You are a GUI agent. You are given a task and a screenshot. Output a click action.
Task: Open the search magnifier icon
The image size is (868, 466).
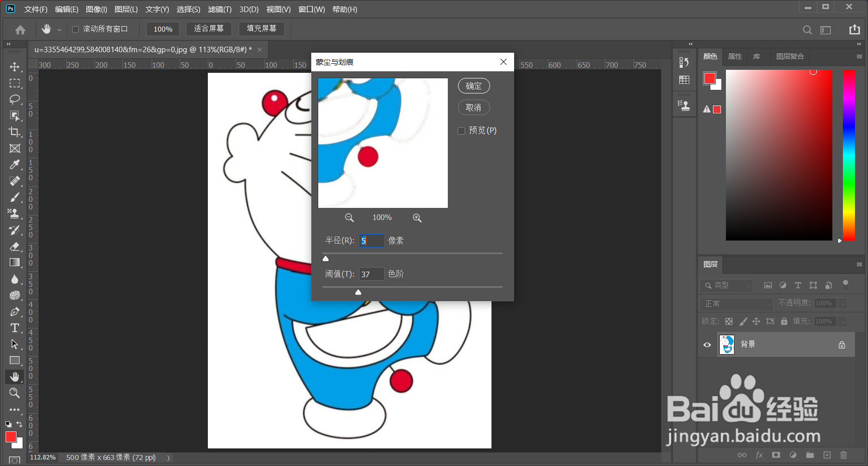coord(807,30)
